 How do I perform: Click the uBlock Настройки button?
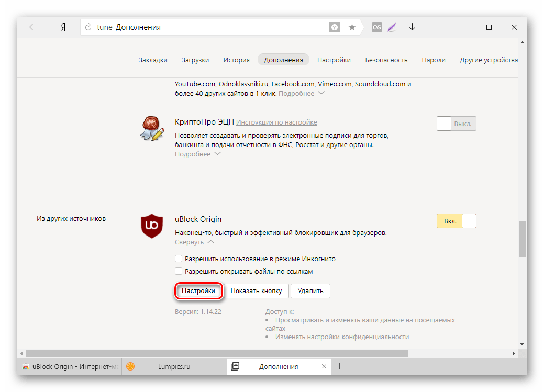pyautogui.click(x=198, y=291)
